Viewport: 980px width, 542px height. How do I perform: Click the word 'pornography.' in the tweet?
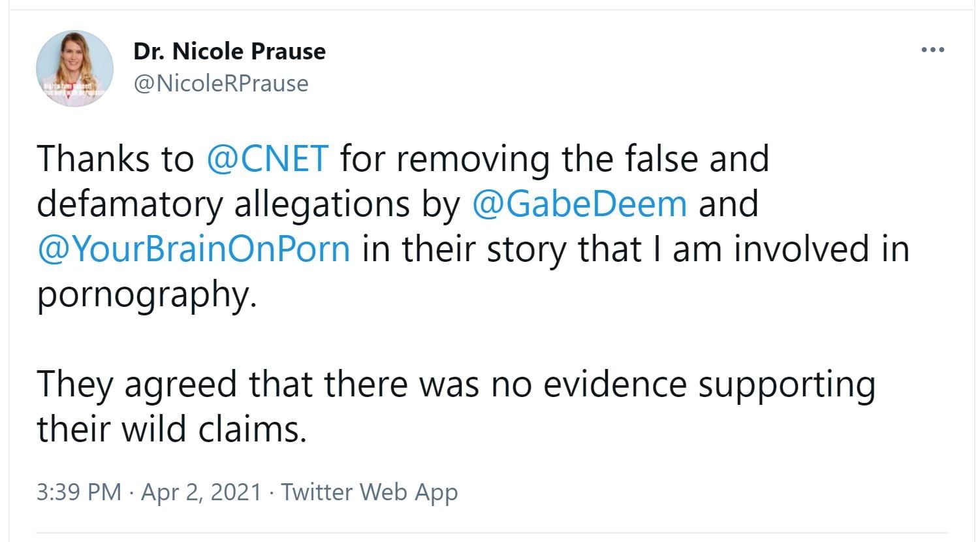pyautogui.click(x=146, y=295)
